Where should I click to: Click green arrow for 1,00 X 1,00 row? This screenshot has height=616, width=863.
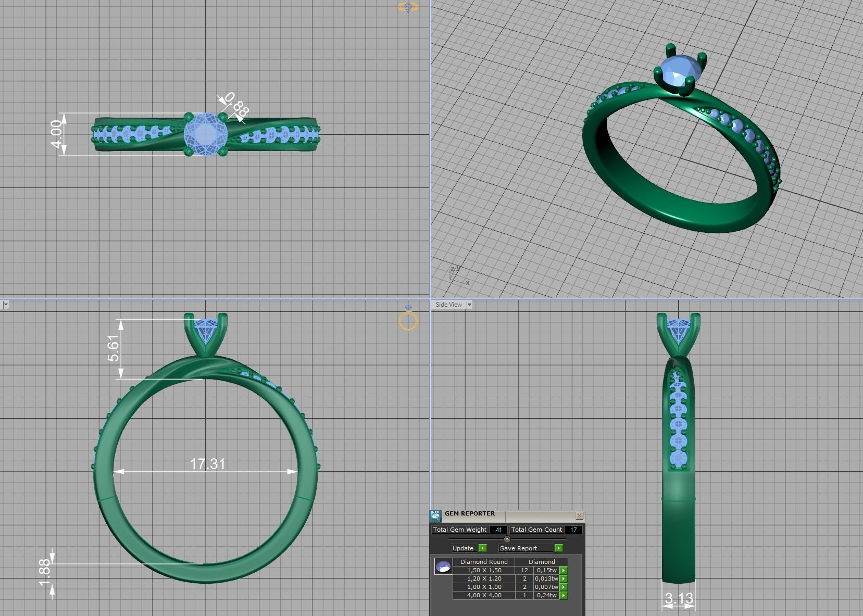coord(564,587)
